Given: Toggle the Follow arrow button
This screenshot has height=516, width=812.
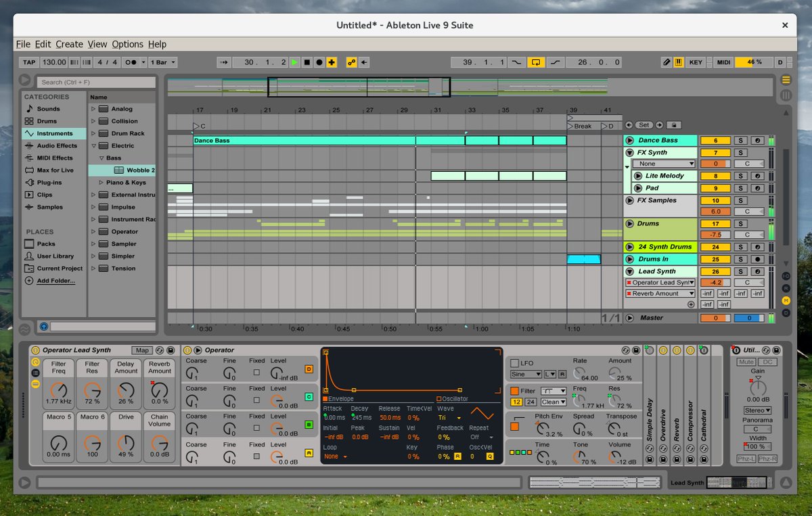Looking at the screenshot, I should click(x=224, y=62).
